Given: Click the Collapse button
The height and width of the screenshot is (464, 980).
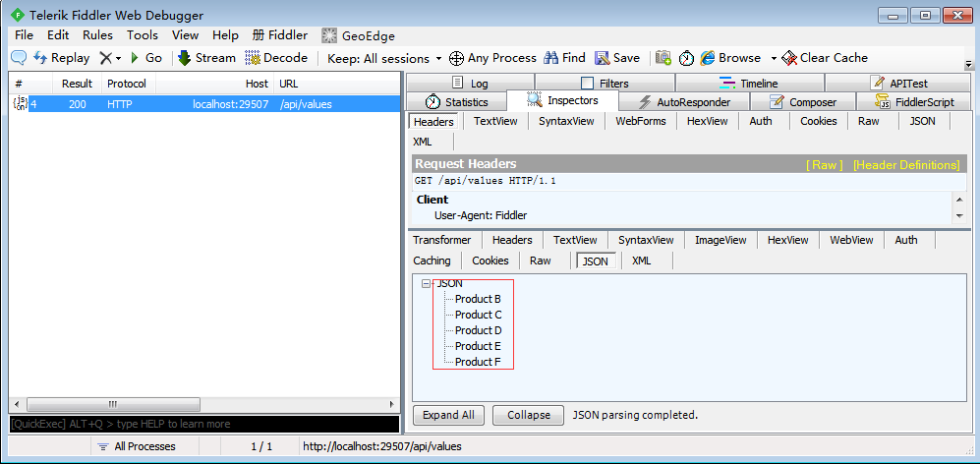Looking at the screenshot, I should tap(529, 415).
